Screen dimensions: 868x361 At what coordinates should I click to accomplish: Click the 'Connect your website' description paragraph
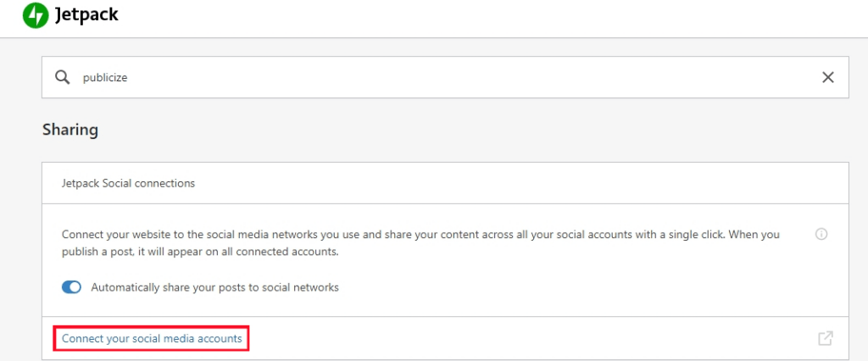click(x=420, y=243)
